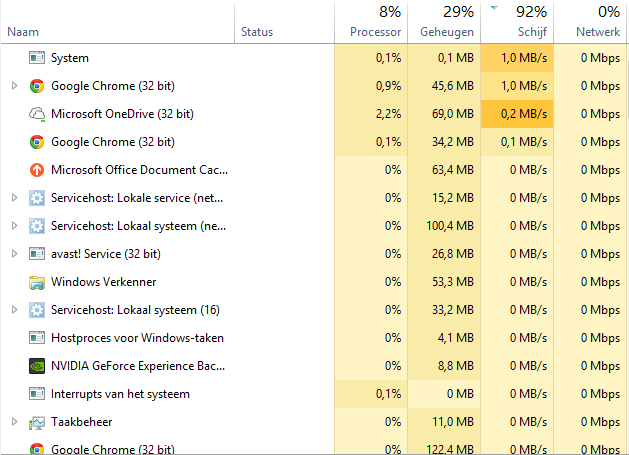Expand Servicehost: Lokaal systeem (ne... group
The image size is (629, 455).
(x=14, y=225)
